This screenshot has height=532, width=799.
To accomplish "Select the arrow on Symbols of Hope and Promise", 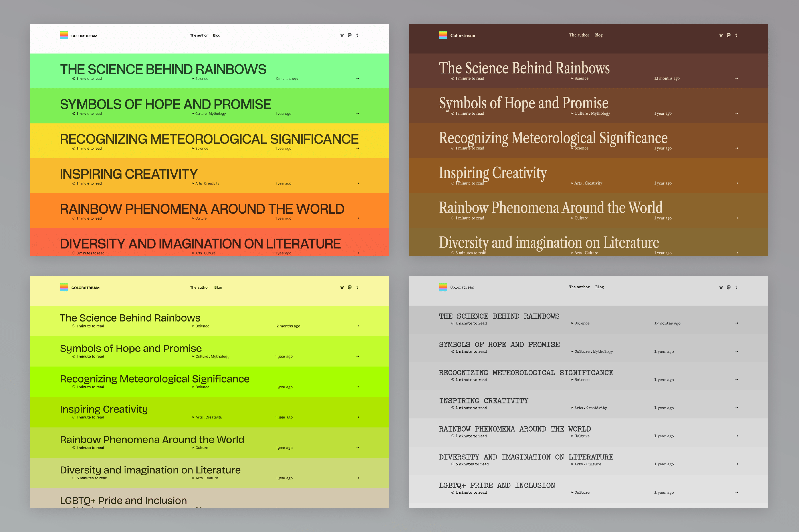I will coord(357,113).
